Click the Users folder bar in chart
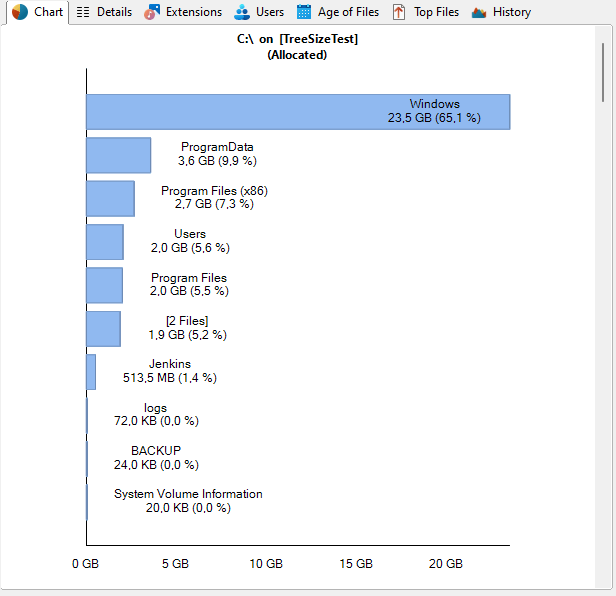616x596 pixels. (104, 242)
